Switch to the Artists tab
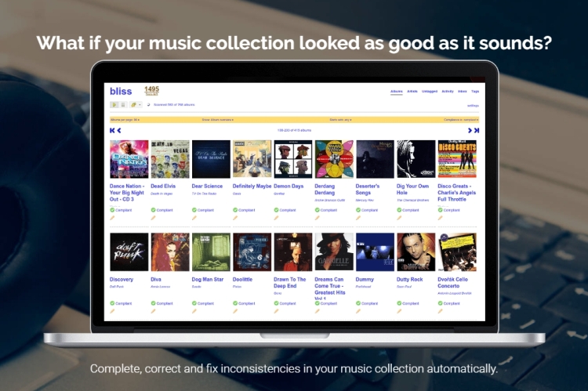The image size is (588, 391). coord(412,92)
